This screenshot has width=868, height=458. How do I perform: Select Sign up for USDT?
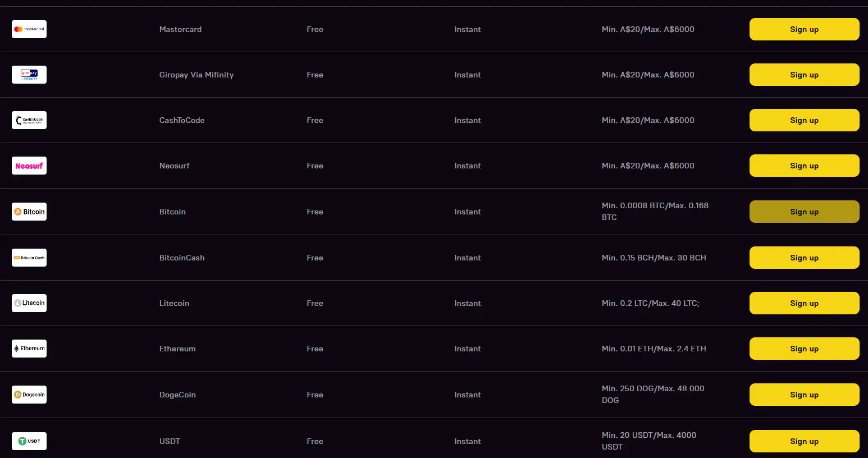[x=804, y=441]
